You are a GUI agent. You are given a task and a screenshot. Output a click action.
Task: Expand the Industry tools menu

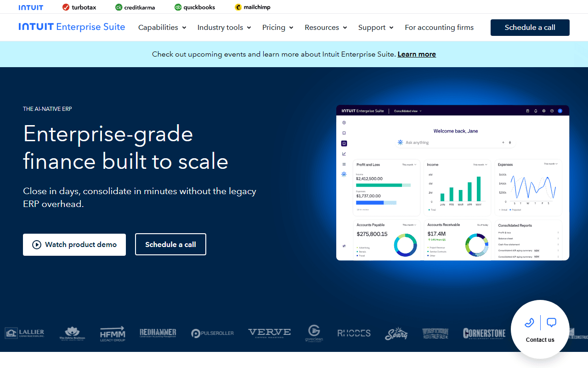(x=224, y=28)
